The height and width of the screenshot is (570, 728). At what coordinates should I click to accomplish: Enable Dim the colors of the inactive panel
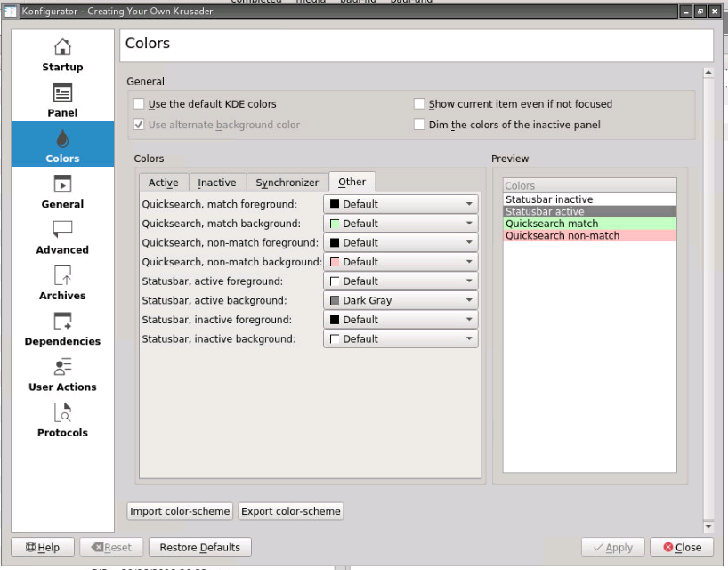(419, 125)
